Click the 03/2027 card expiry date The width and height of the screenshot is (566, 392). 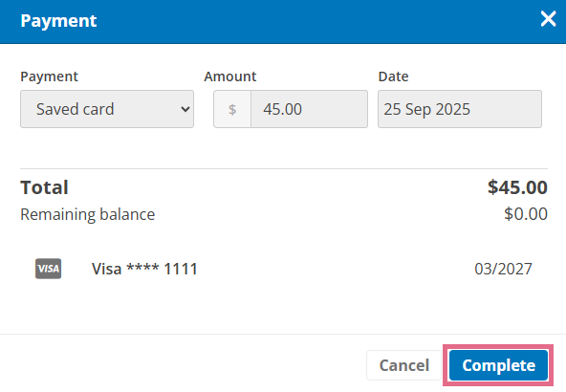(503, 269)
